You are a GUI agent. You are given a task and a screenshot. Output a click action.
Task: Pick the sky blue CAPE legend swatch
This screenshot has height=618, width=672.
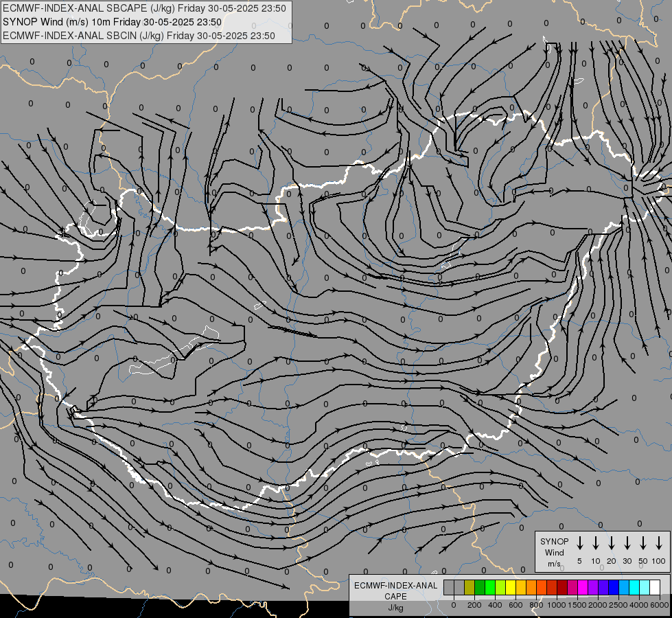624,587
